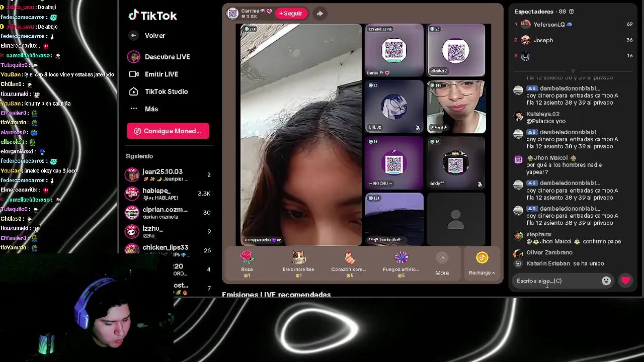Click the main host video
Screen dimensions: 644x362
coord(301,135)
